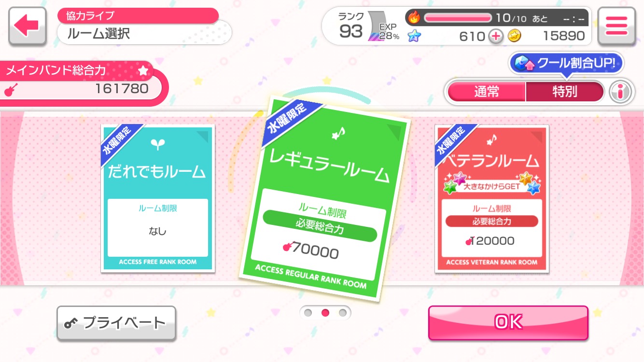Tap the pink boost gauge bar
Viewport: 644px width, 362px height.
458,18
